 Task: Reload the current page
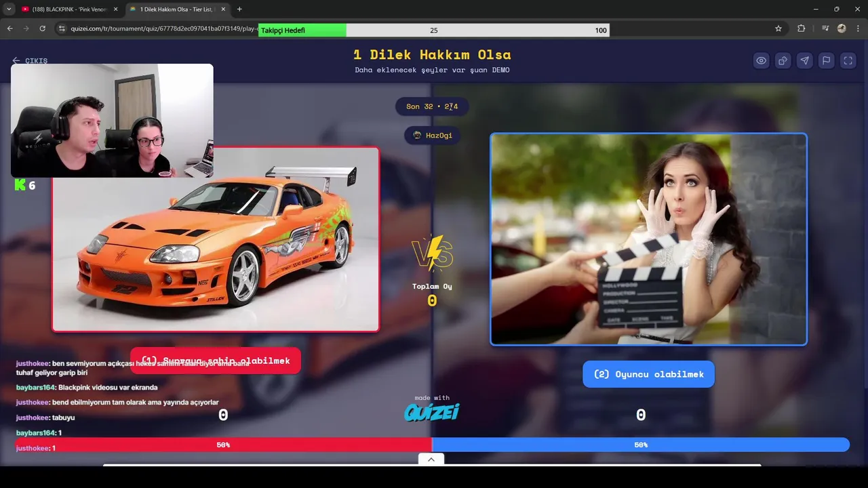43,29
